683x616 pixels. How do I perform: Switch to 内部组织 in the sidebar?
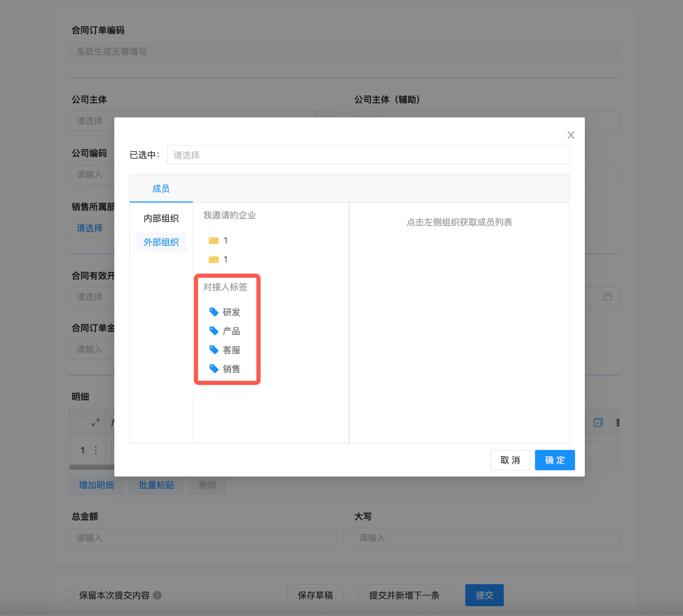(161, 218)
